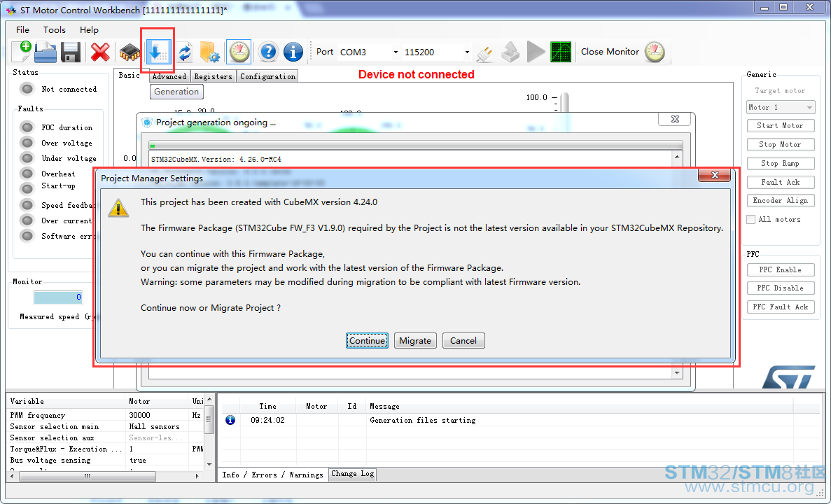Click the red X delete icon

click(x=99, y=52)
